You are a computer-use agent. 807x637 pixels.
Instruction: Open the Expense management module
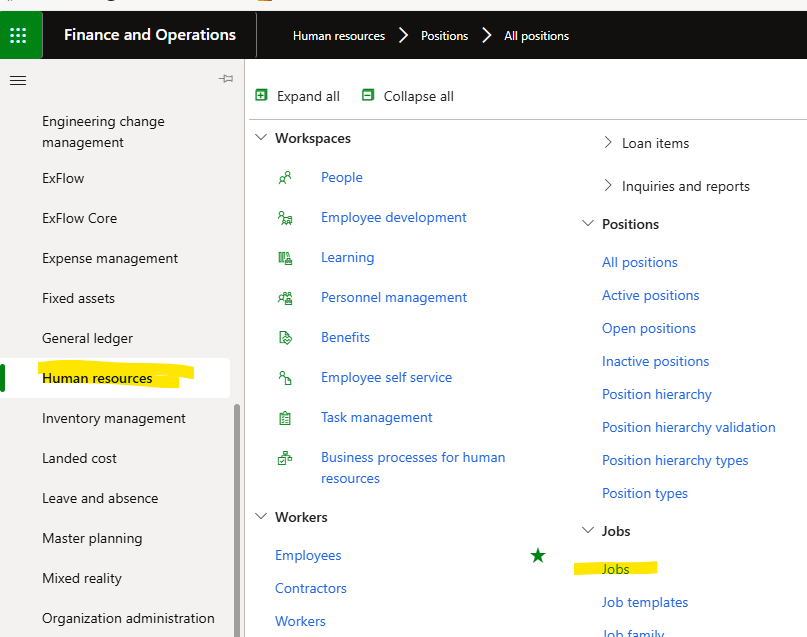pos(110,258)
